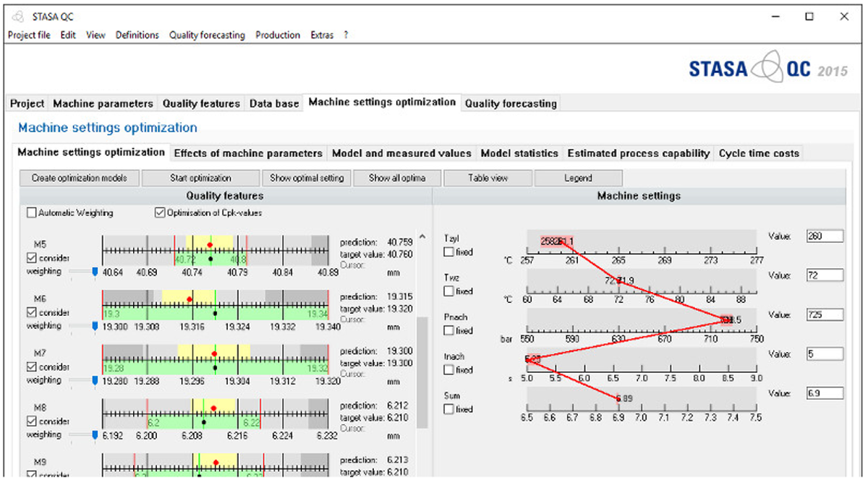Go to the Cycle time costs tab
The image size is (868, 485).
(x=758, y=153)
